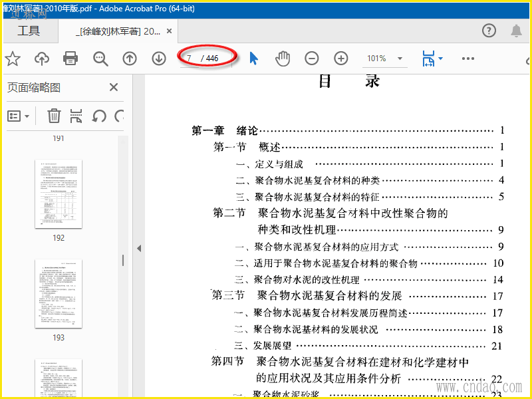Image resolution: width=532 pixels, height=399 pixels.
Task: Click 三、聚合物水泥基复合材料的特征 entry
Action: coord(370,197)
